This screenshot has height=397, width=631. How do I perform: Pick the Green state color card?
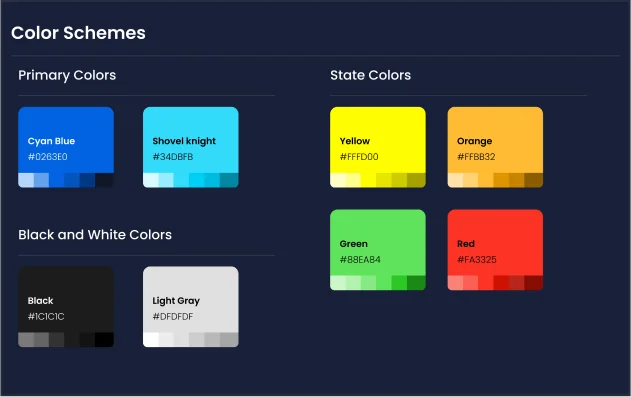coord(378,250)
